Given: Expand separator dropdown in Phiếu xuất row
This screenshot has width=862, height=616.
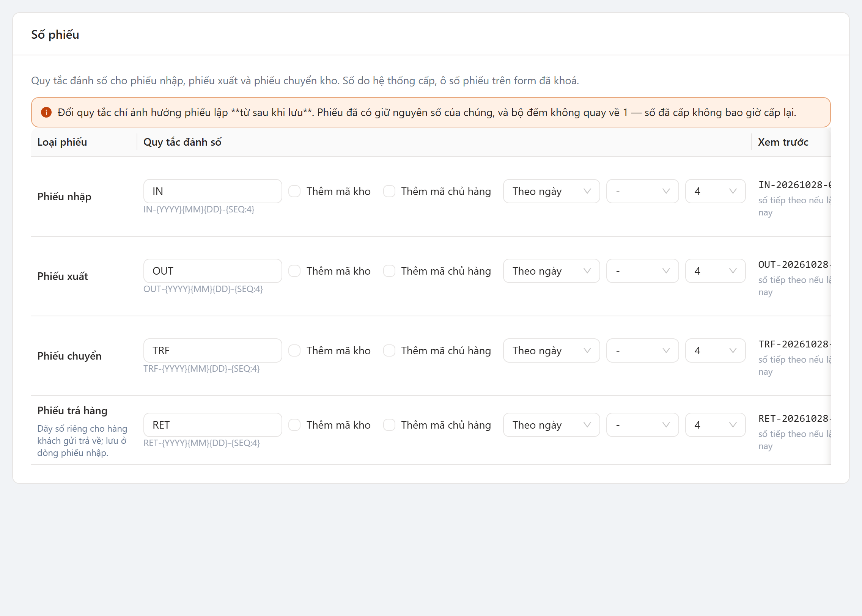Looking at the screenshot, I should [642, 271].
